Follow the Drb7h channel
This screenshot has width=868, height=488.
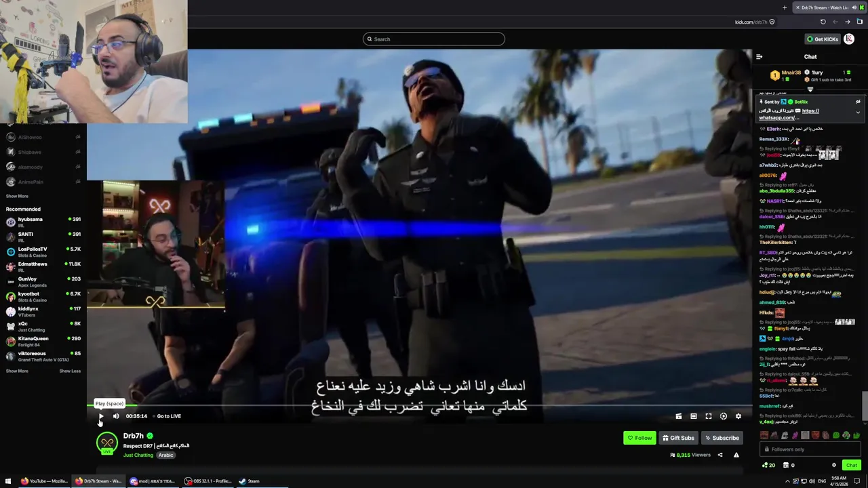click(639, 438)
